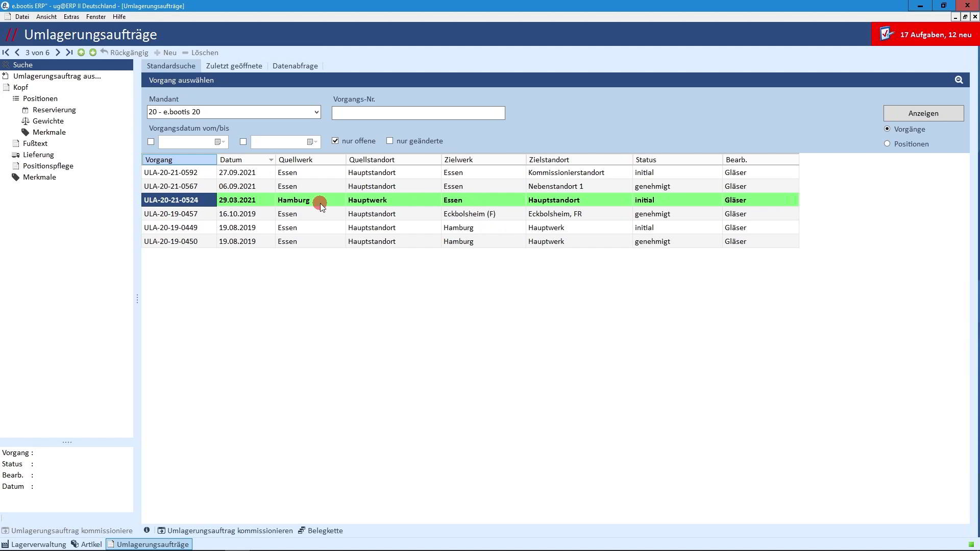This screenshot has width=980, height=551.
Task: Open the Extras menu
Action: click(71, 17)
